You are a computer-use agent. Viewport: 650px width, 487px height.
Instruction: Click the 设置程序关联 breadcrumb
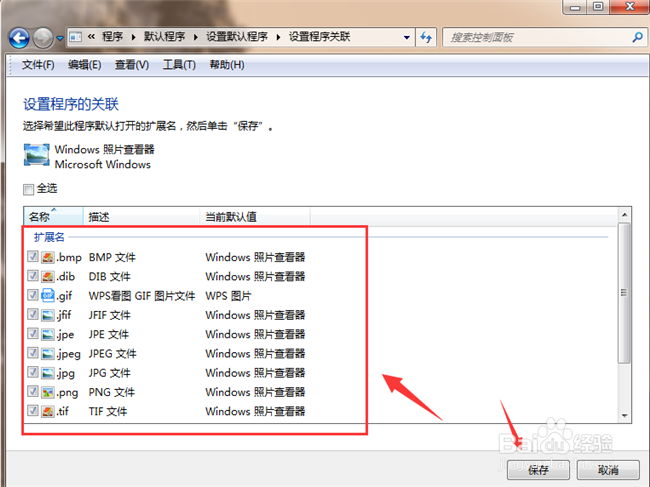319,37
